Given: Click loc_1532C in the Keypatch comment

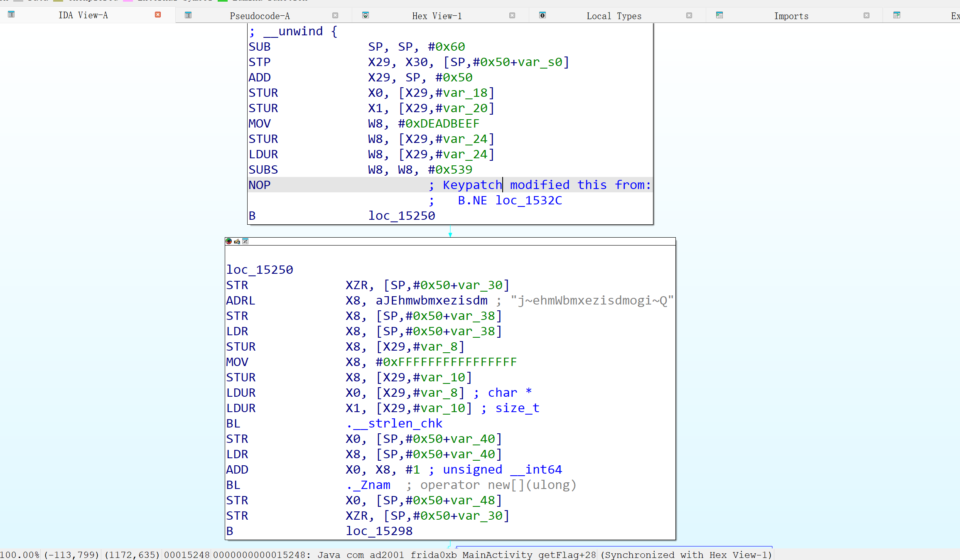Looking at the screenshot, I should click(x=528, y=200).
